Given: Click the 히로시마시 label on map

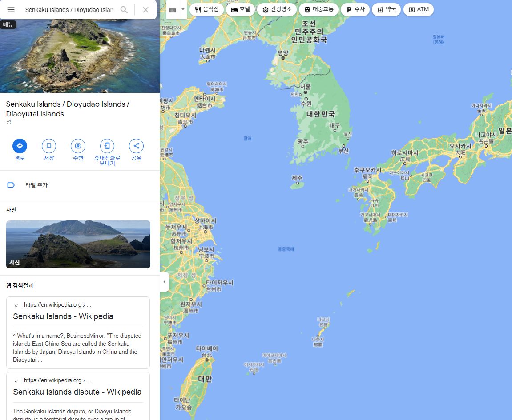Looking at the screenshot, I should coord(405,152).
